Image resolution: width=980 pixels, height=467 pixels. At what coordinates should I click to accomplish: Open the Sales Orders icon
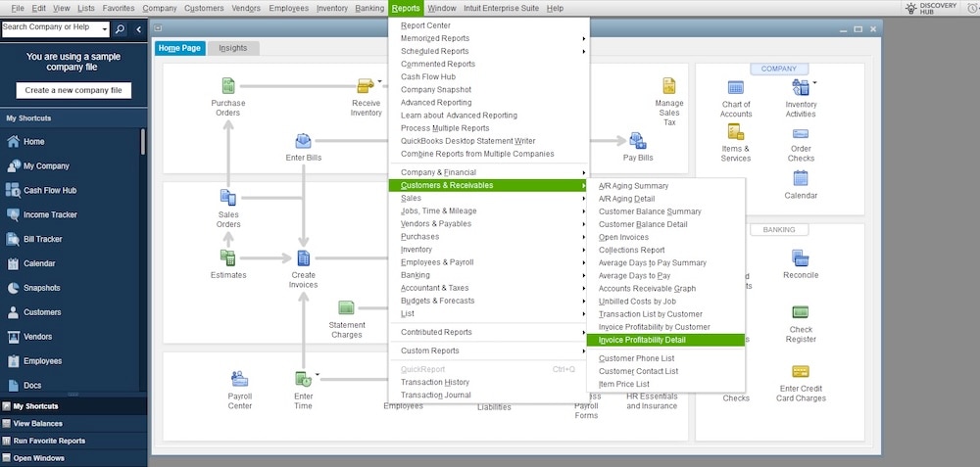pos(228,198)
